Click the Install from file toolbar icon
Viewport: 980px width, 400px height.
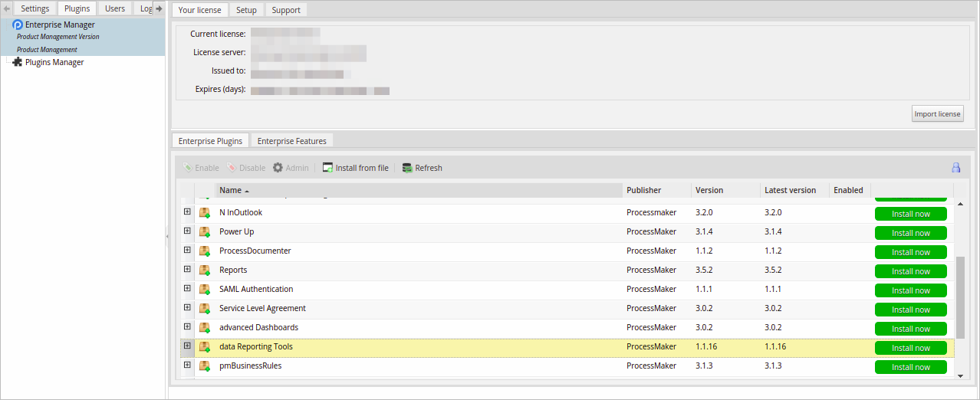point(328,168)
